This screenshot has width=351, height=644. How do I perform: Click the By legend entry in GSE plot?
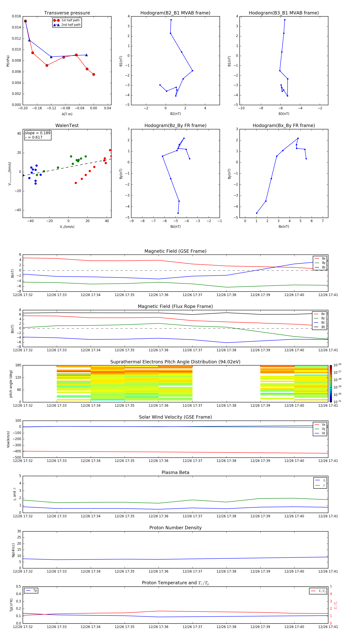click(320, 263)
